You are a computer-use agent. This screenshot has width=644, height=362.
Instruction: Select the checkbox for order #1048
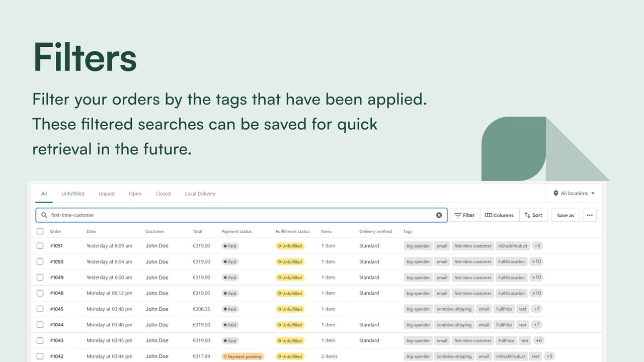tap(40, 293)
